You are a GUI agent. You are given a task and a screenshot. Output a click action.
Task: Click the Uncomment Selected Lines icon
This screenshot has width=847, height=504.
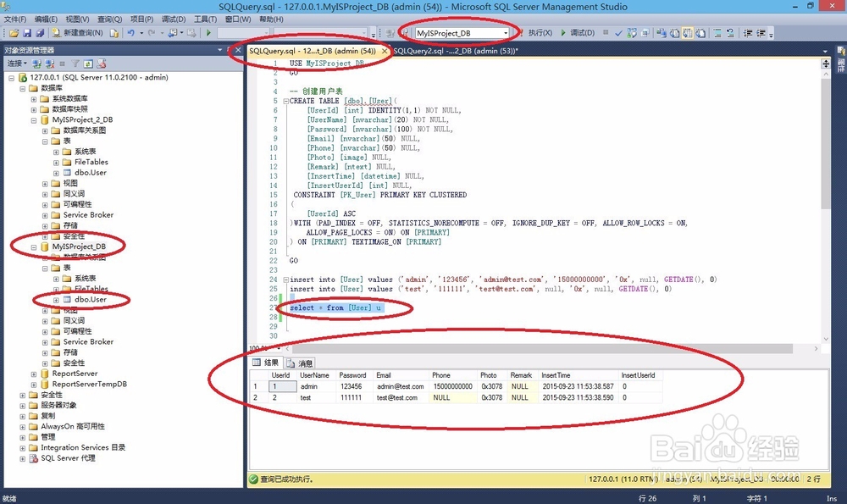730,33
